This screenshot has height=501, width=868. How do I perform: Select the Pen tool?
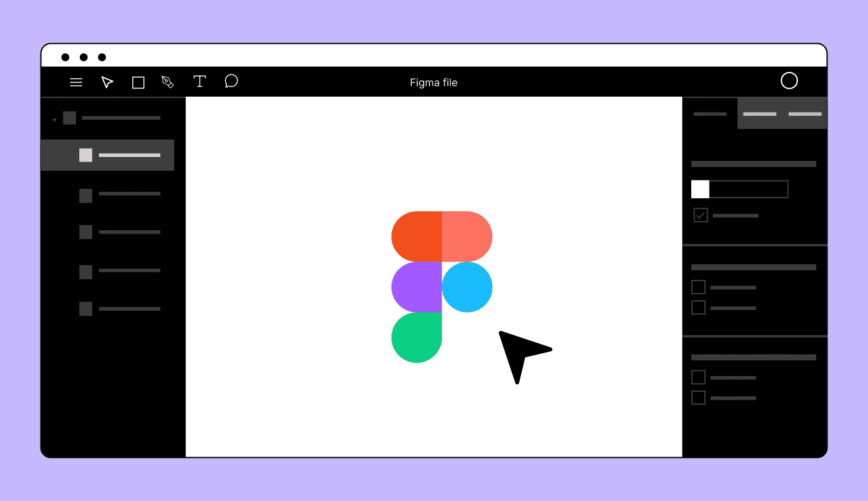coord(168,82)
